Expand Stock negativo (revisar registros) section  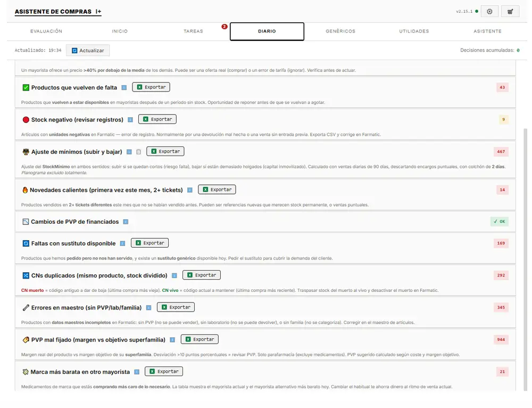tap(77, 120)
